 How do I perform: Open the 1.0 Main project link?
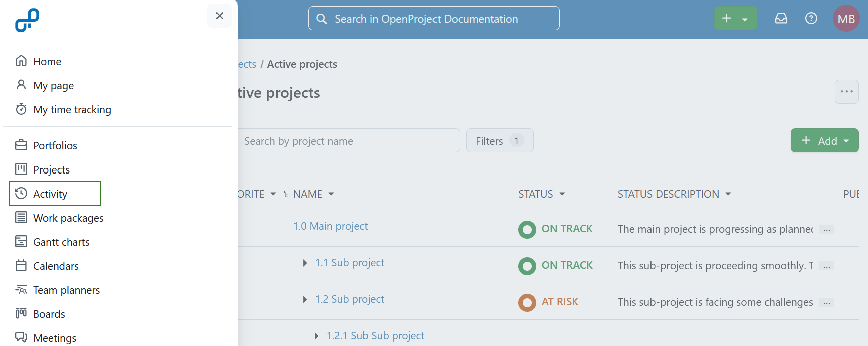pyautogui.click(x=330, y=226)
